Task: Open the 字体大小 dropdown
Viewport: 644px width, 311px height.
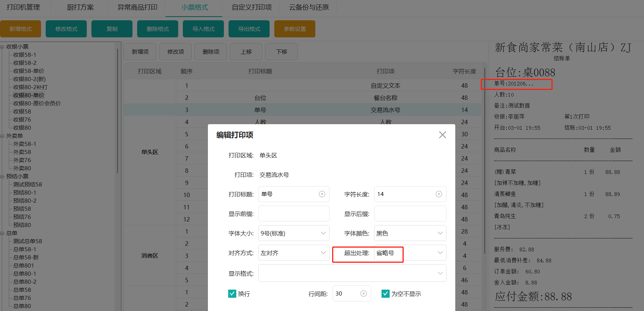Action: (x=294, y=233)
